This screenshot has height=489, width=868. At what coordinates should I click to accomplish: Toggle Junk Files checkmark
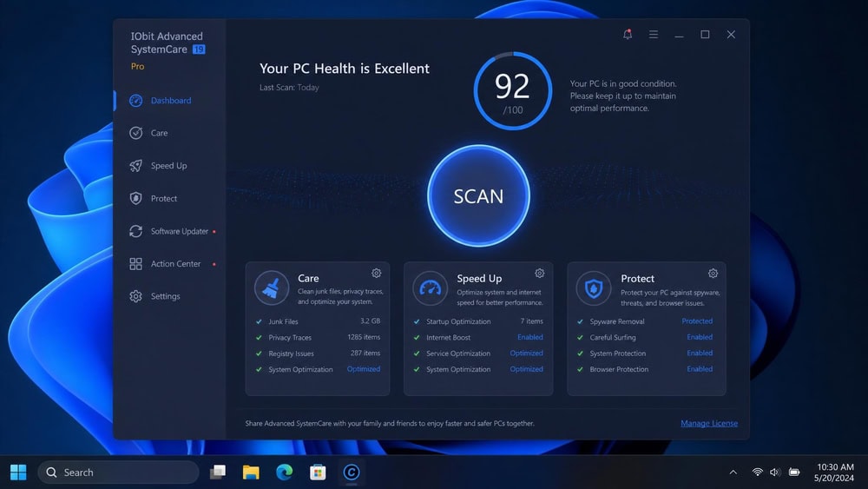coord(259,321)
